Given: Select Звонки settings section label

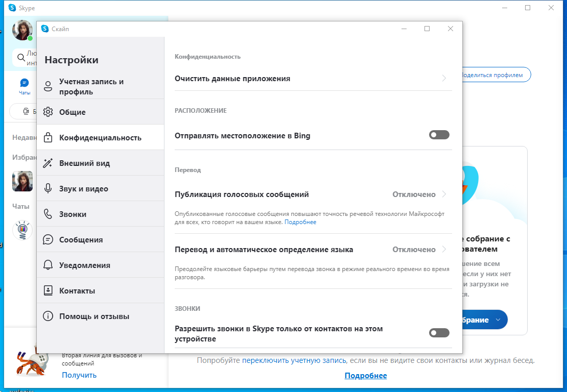Looking at the screenshot, I should (x=73, y=214).
